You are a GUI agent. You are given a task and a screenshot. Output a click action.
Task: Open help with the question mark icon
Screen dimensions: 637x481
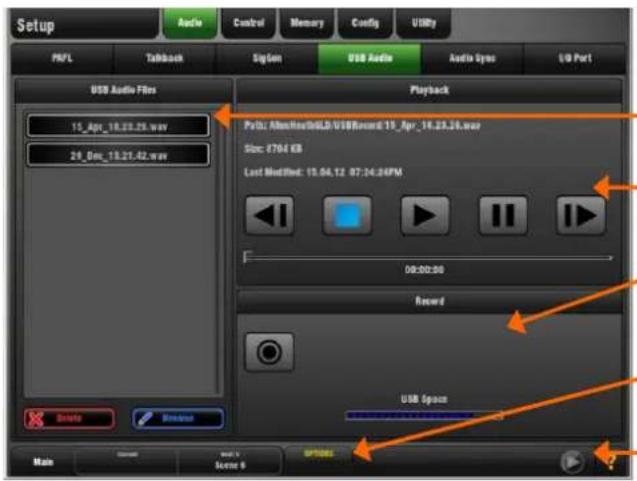(612, 462)
